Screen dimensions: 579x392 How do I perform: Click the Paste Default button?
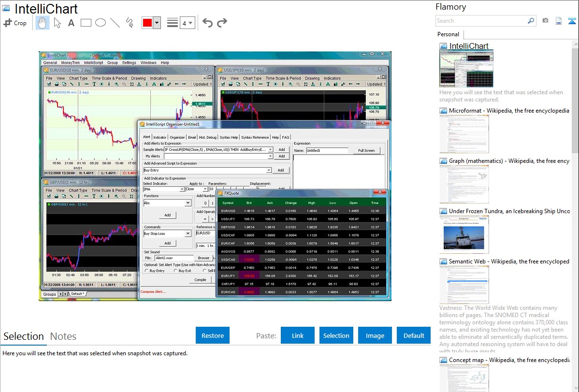click(x=414, y=335)
